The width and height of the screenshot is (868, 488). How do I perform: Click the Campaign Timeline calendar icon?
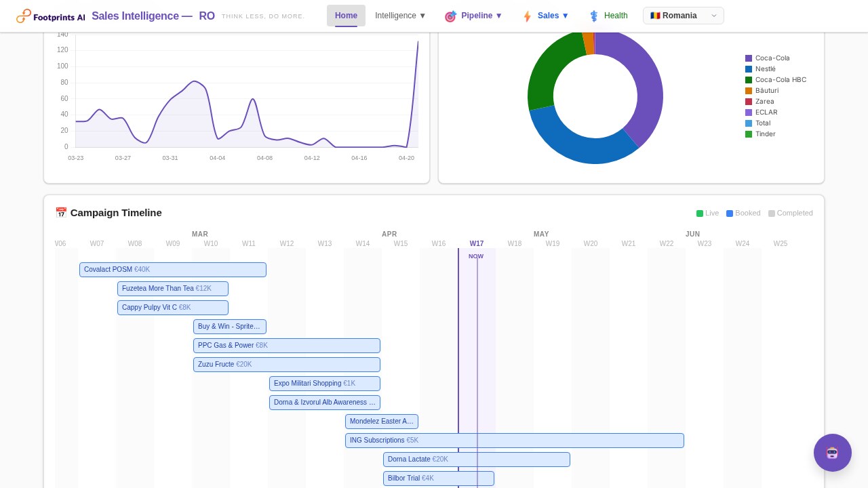61,213
